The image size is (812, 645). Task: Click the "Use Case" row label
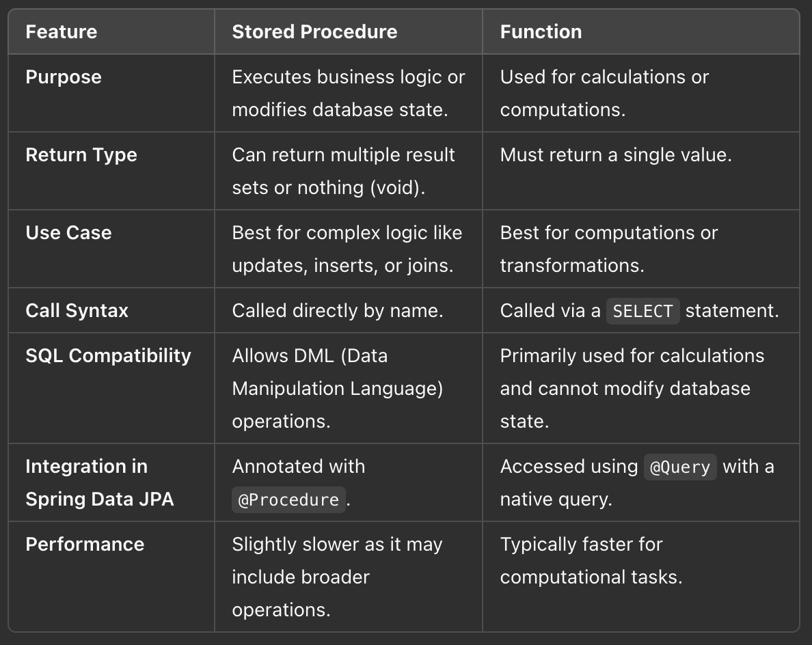pos(68,233)
